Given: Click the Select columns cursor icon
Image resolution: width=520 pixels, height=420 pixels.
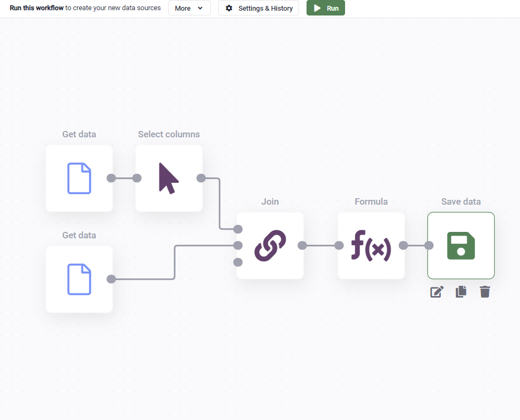Looking at the screenshot, I should tap(169, 178).
